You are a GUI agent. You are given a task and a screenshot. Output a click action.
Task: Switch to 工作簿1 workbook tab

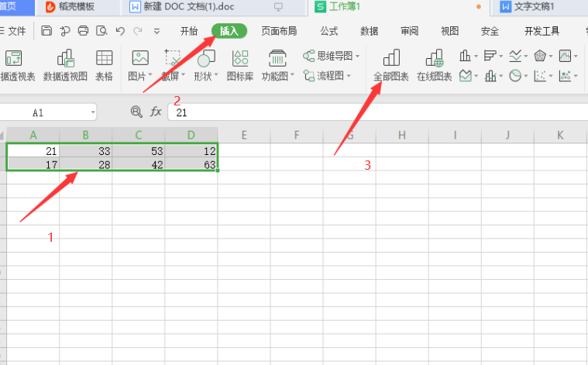[x=399, y=7]
